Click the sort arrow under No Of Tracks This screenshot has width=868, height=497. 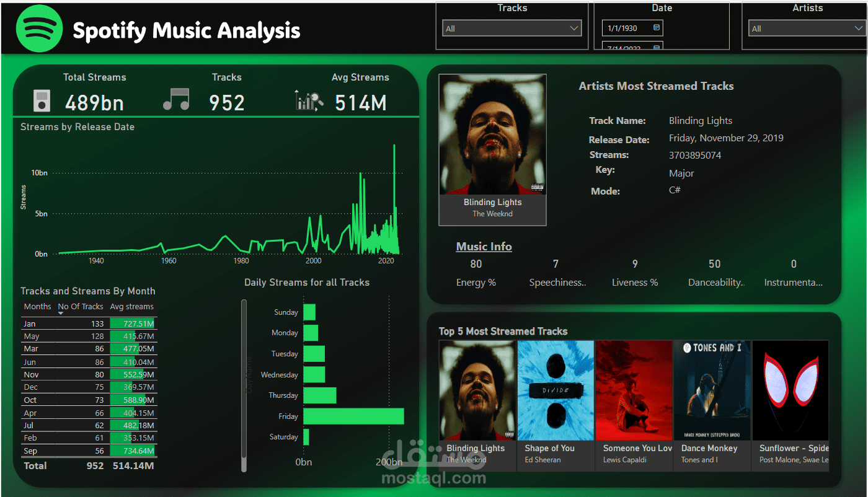click(x=61, y=314)
